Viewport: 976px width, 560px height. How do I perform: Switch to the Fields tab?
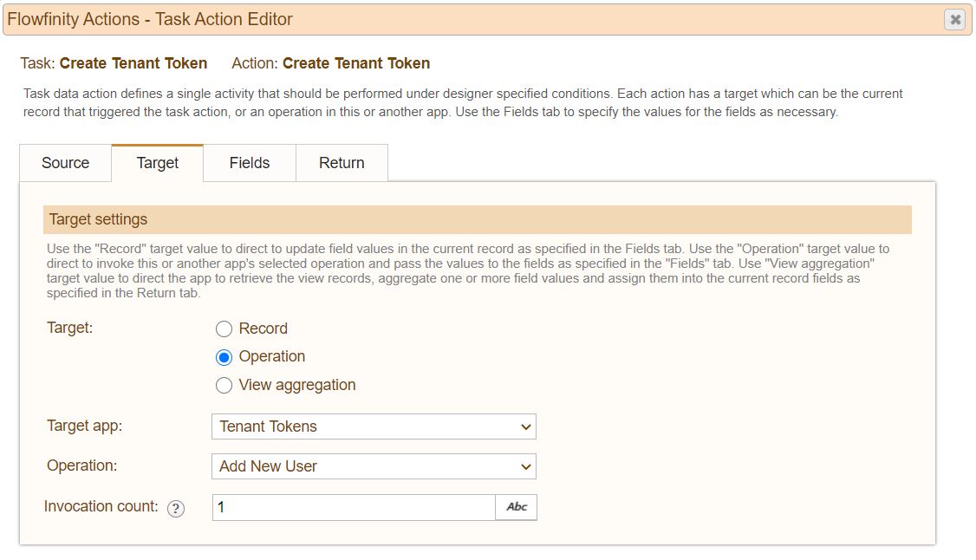[x=250, y=163]
